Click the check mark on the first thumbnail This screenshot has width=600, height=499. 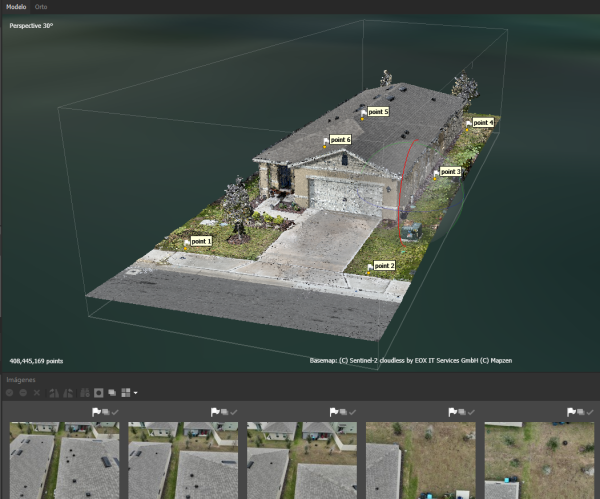pyautogui.click(x=116, y=412)
